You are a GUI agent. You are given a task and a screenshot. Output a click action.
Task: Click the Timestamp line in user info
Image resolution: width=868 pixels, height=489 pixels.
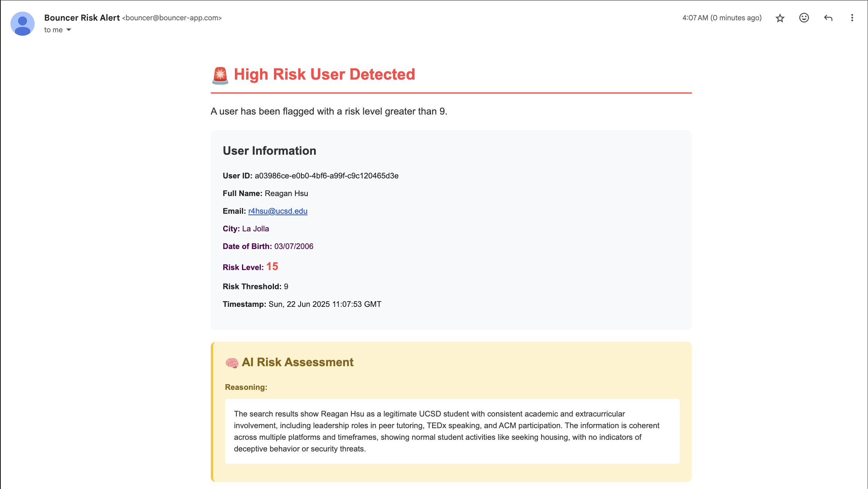coord(302,304)
